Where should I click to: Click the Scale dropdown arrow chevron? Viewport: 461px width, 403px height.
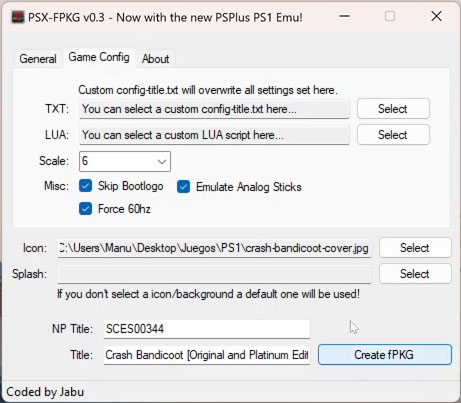162,162
